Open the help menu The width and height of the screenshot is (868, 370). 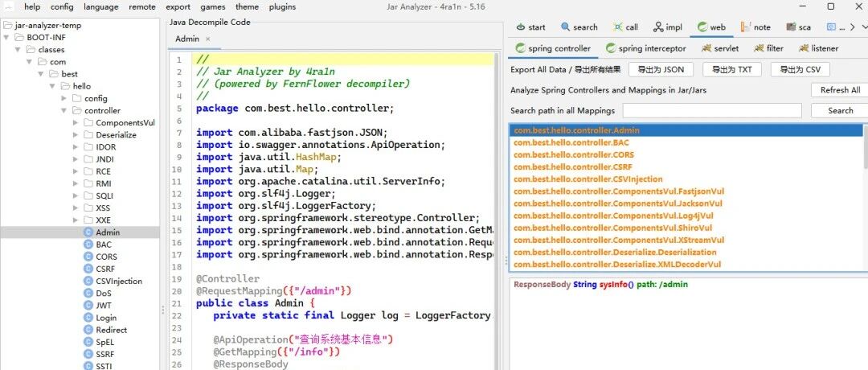click(x=32, y=6)
